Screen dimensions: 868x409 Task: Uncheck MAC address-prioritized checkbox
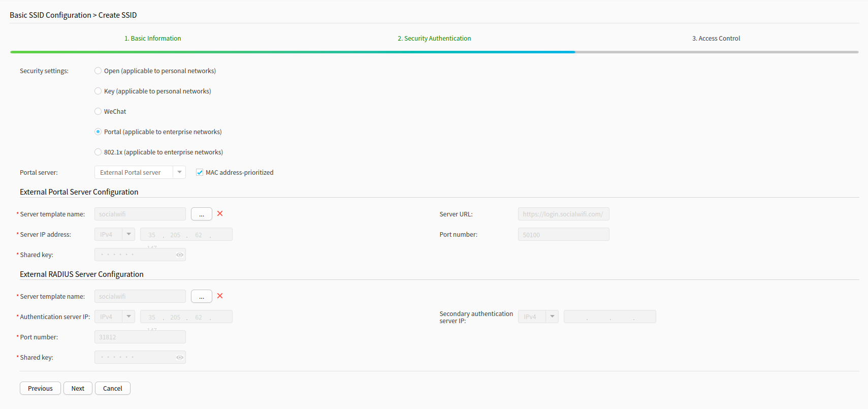click(x=200, y=173)
